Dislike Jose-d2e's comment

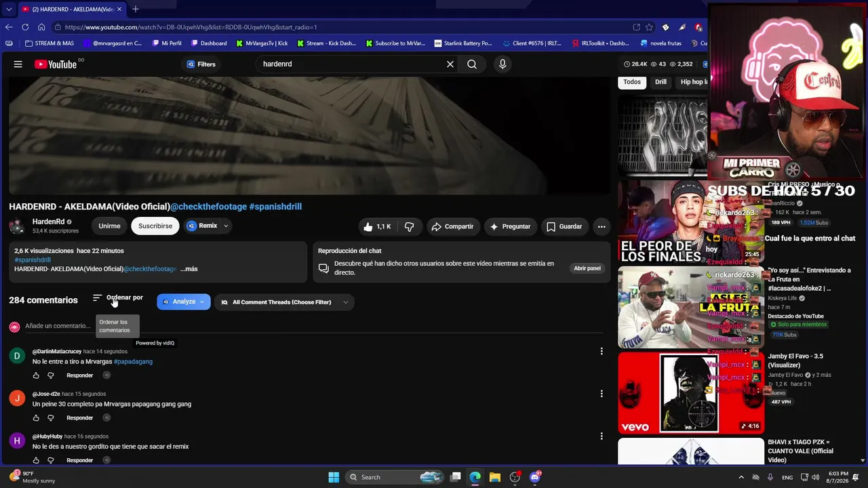(50, 418)
